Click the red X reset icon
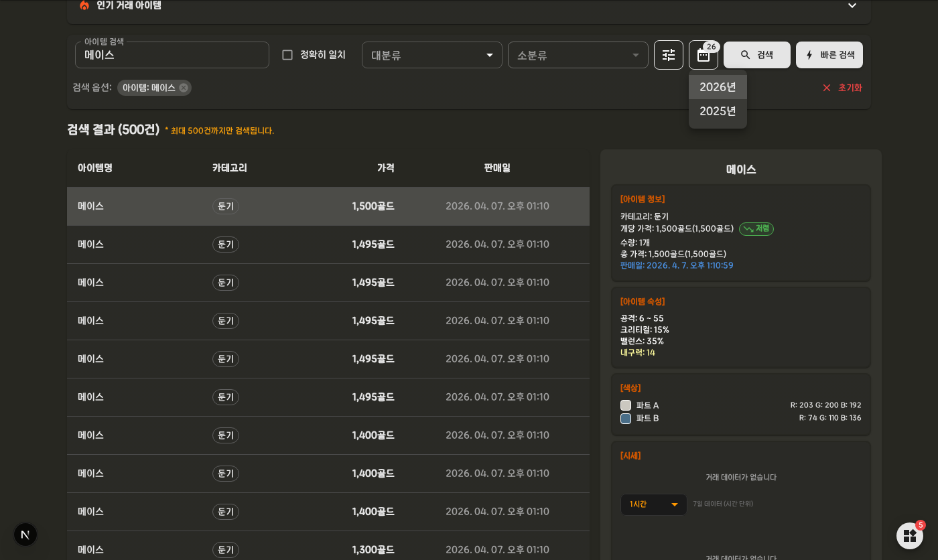The width and height of the screenshot is (938, 560). [x=827, y=88]
